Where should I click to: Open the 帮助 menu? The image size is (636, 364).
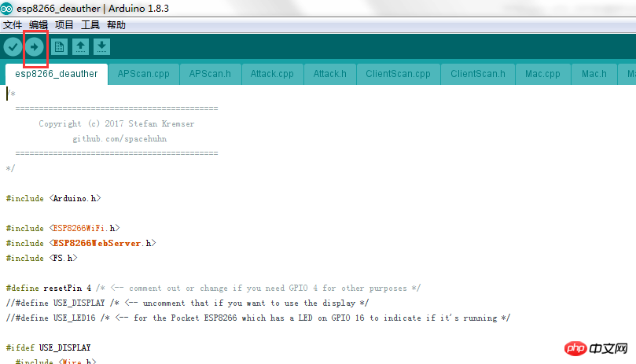(116, 25)
